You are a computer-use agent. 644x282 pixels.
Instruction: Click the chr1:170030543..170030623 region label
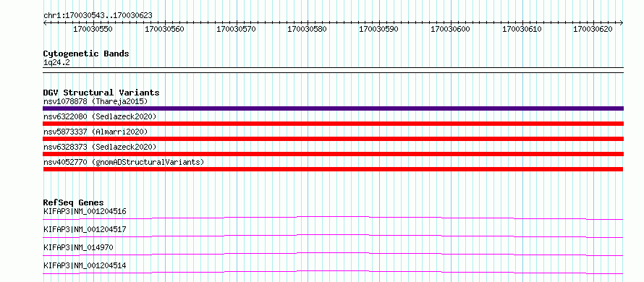point(98,15)
